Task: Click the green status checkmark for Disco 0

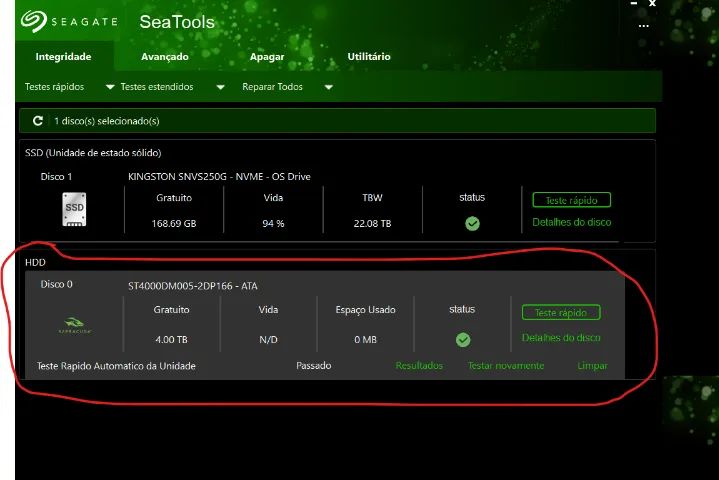Action: (463, 340)
